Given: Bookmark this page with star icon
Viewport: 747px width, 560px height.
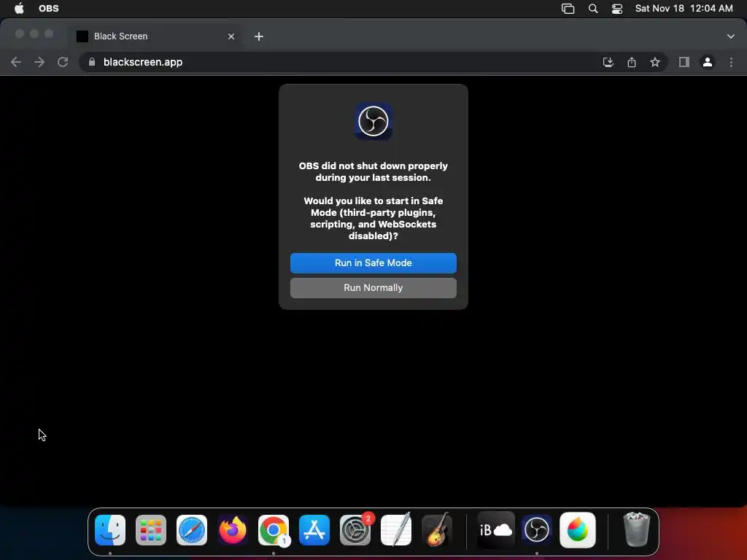Looking at the screenshot, I should [655, 62].
